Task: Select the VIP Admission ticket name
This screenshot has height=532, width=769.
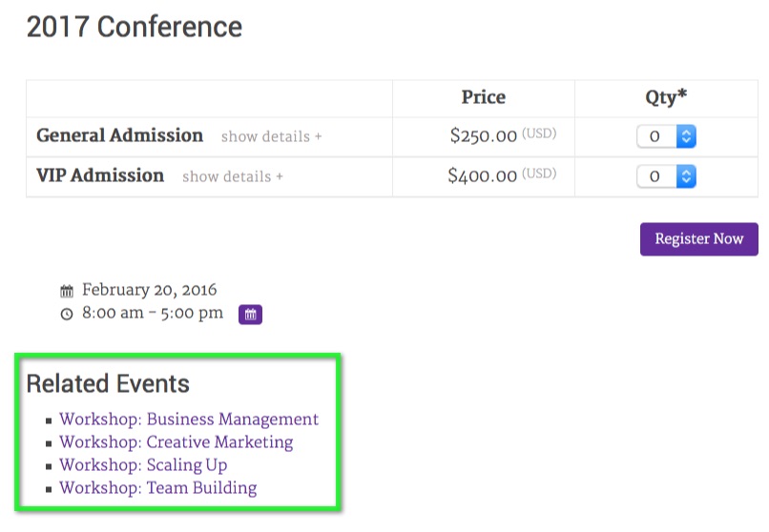Action: (100, 175)
